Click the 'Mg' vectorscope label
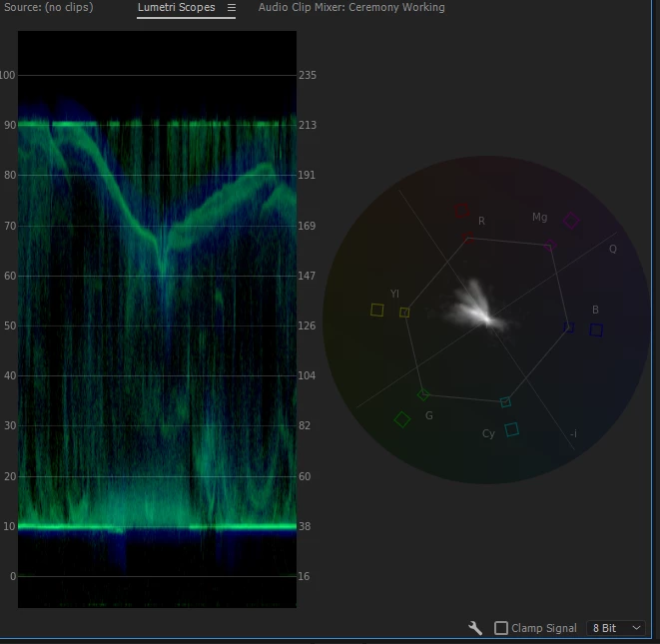Image resolution: width=660 pixels, height=644 pixels. (x=539, y=218)
